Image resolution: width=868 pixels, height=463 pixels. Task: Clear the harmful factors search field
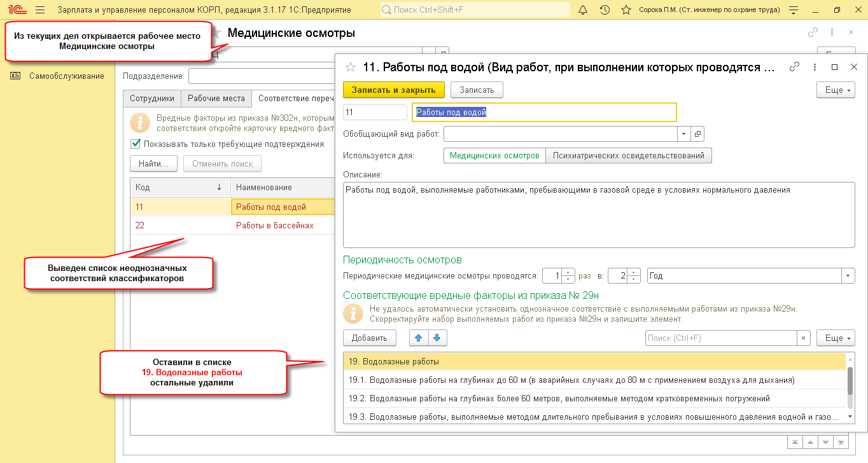(804, 338)
